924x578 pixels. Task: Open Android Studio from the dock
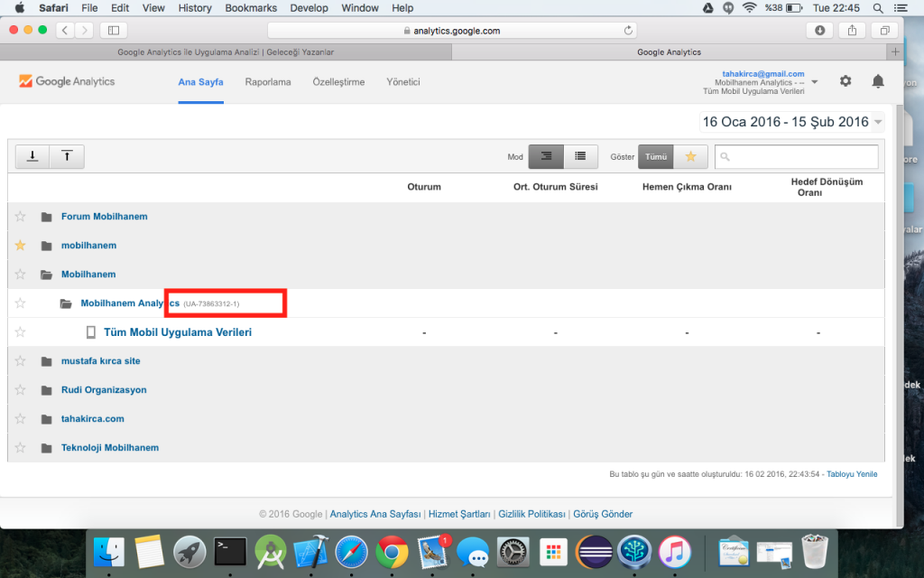[x=271, y=553]
